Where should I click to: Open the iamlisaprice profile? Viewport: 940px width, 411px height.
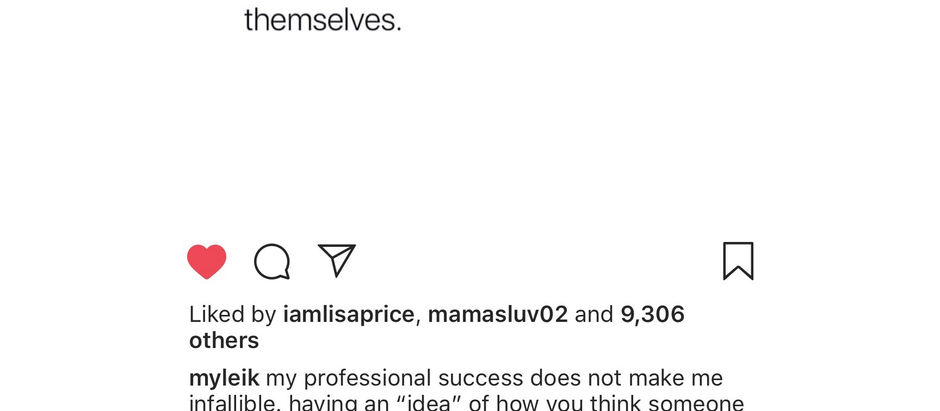348,314
